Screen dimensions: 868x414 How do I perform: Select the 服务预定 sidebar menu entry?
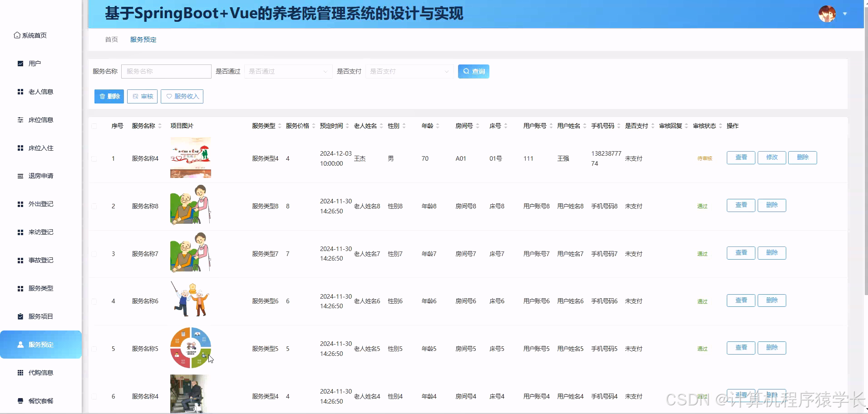coord(40,345)
